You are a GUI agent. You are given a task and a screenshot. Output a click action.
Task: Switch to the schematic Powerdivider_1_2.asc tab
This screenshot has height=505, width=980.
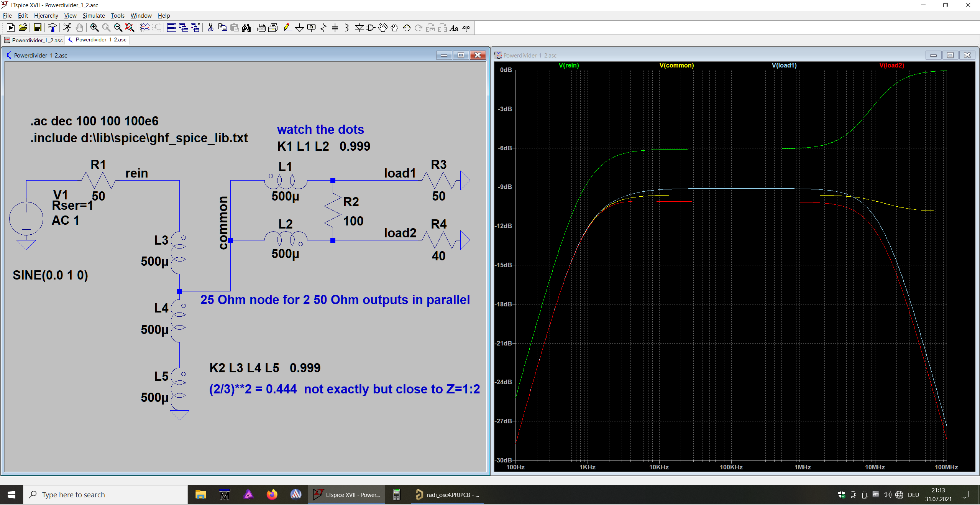[x=97, y=39]
